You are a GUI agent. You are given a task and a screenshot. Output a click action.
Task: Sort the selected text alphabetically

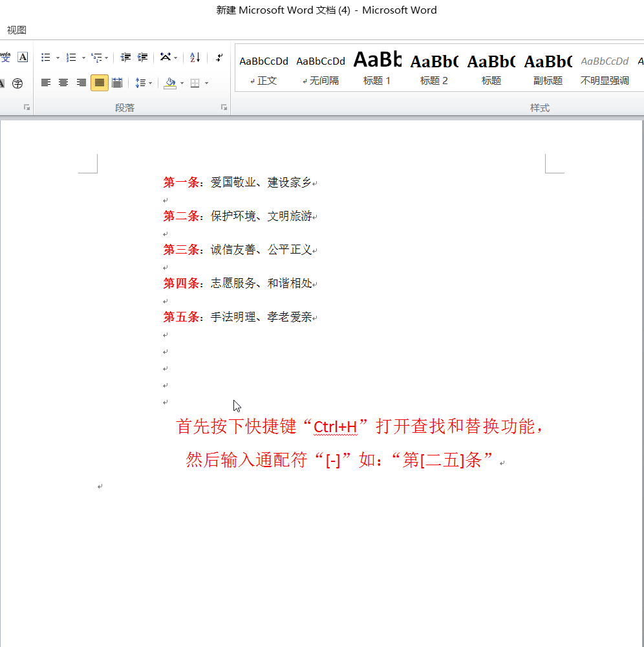pos(194,57)
